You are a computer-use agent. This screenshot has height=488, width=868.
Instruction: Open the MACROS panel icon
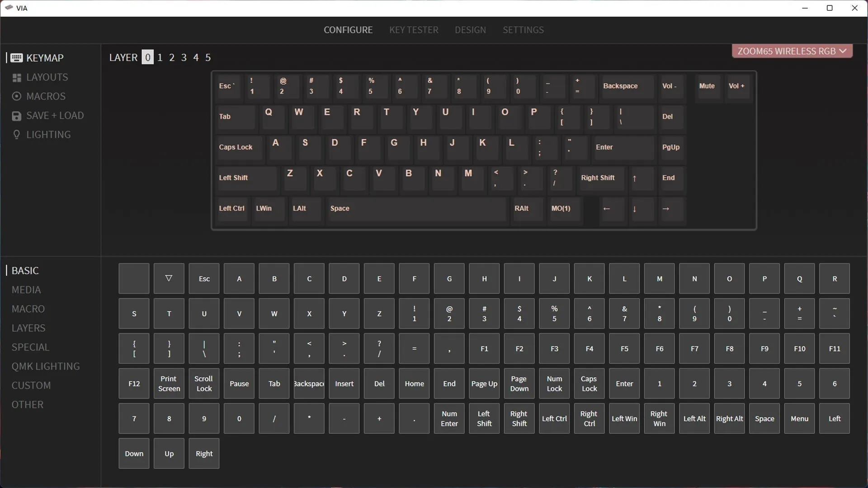[16, 96]
